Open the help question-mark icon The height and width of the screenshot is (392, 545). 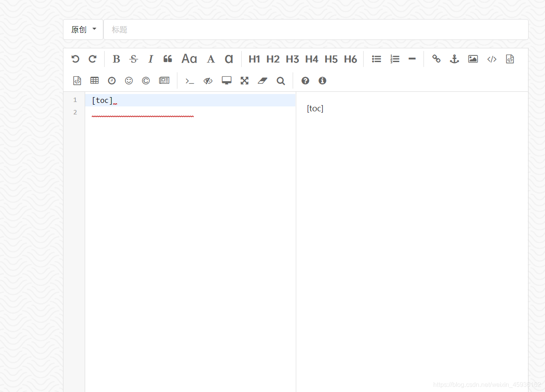point(305,81)
